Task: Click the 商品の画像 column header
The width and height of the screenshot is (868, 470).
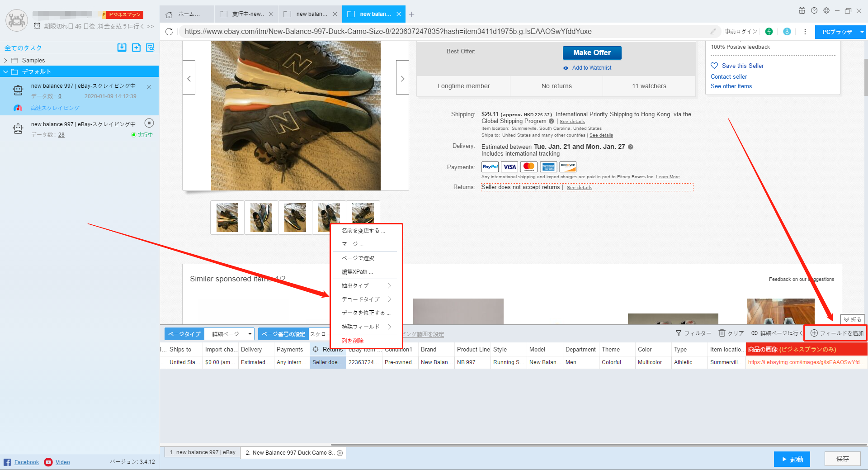Action: point(807,349)
